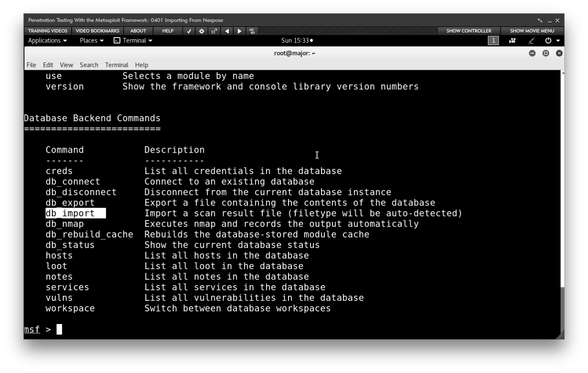Click the vulns command text
Screen dimensions: 588x373
click(x=59, y=297)
